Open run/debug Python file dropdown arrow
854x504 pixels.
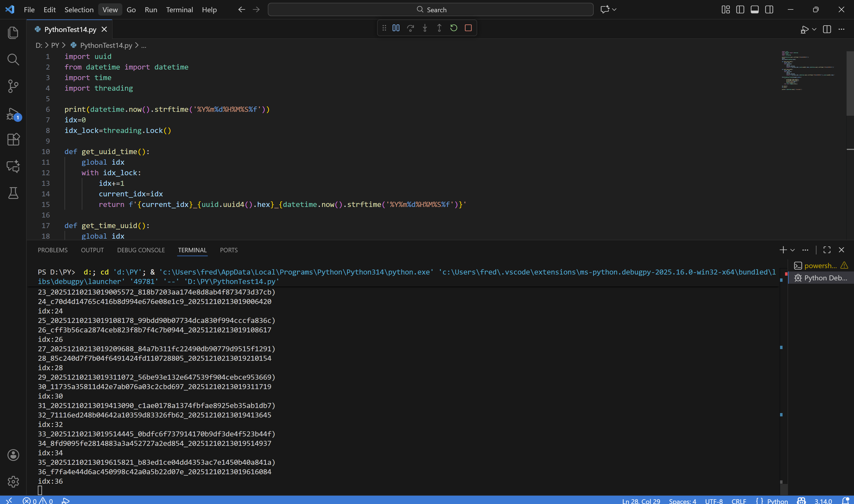[814, 29]
